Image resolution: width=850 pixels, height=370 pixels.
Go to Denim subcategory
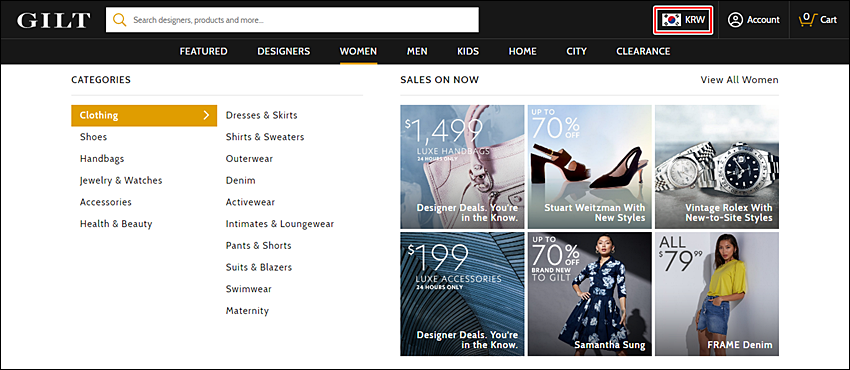point(240,180)
